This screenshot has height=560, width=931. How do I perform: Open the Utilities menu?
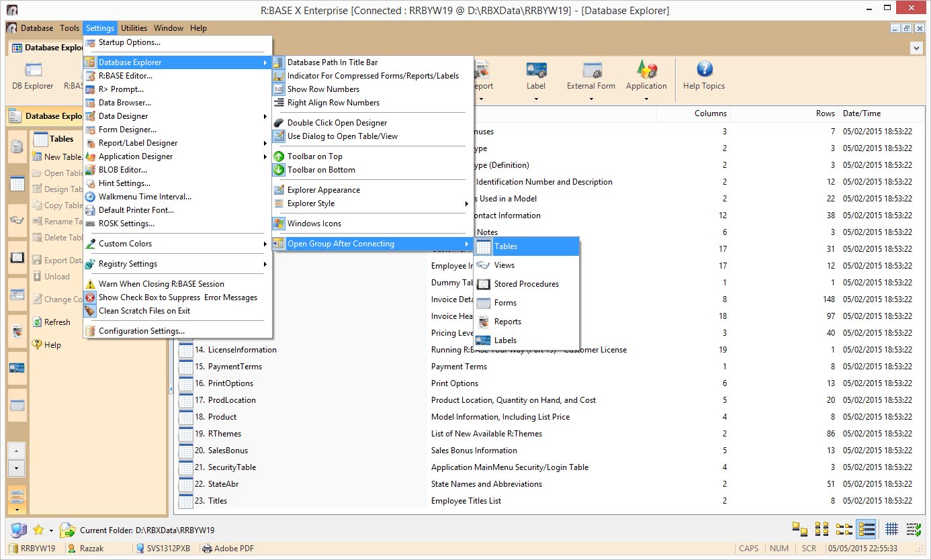tap(134, 28)
